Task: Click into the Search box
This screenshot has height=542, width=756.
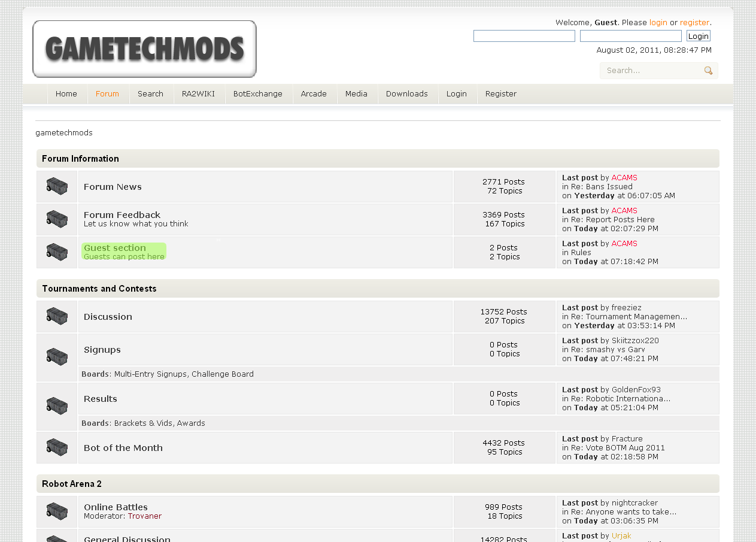Action: (652, 71)
